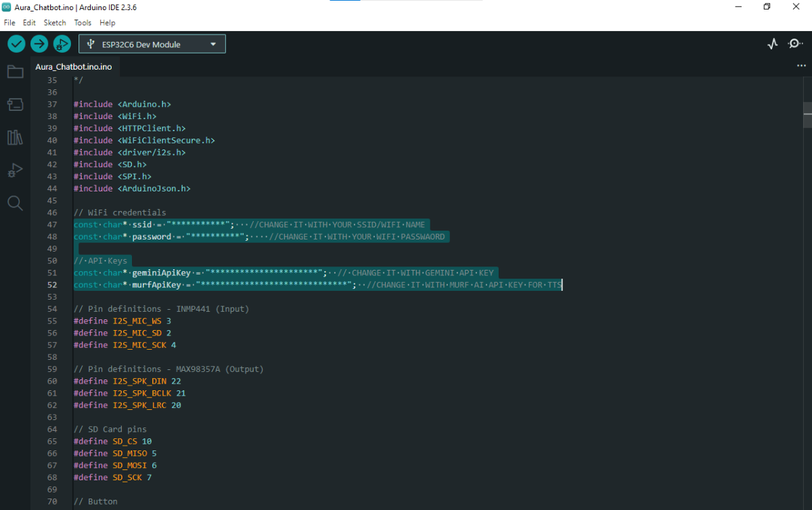Open the Sketch menu
Viewport: 812px width, 510px height.
click(x=55, y=22)
